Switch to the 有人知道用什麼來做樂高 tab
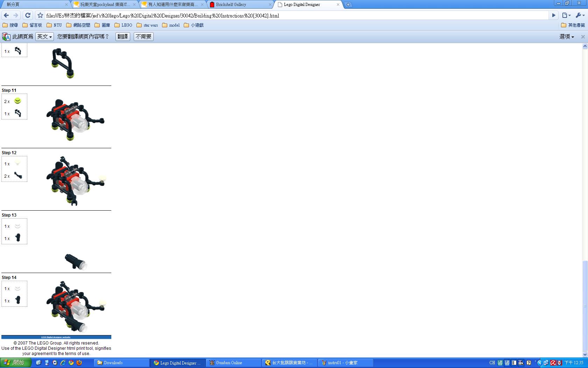 click(x=173, y=5)
